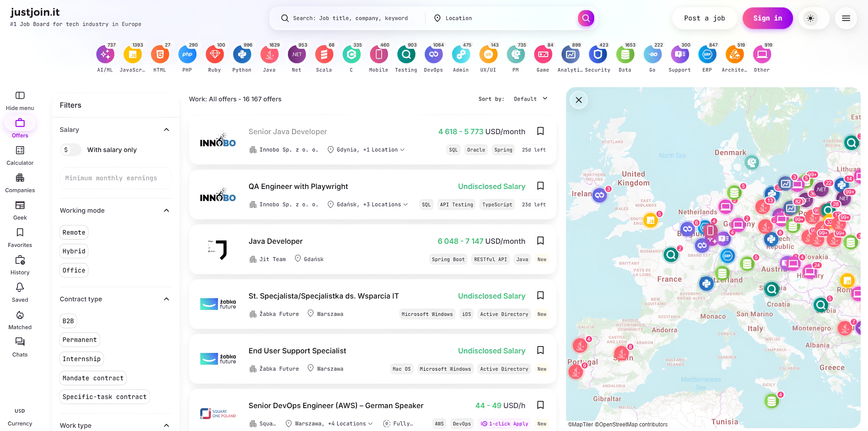868x431 pixels.
Task: Filter by DevOps category icon
Action: pos(433,55)
